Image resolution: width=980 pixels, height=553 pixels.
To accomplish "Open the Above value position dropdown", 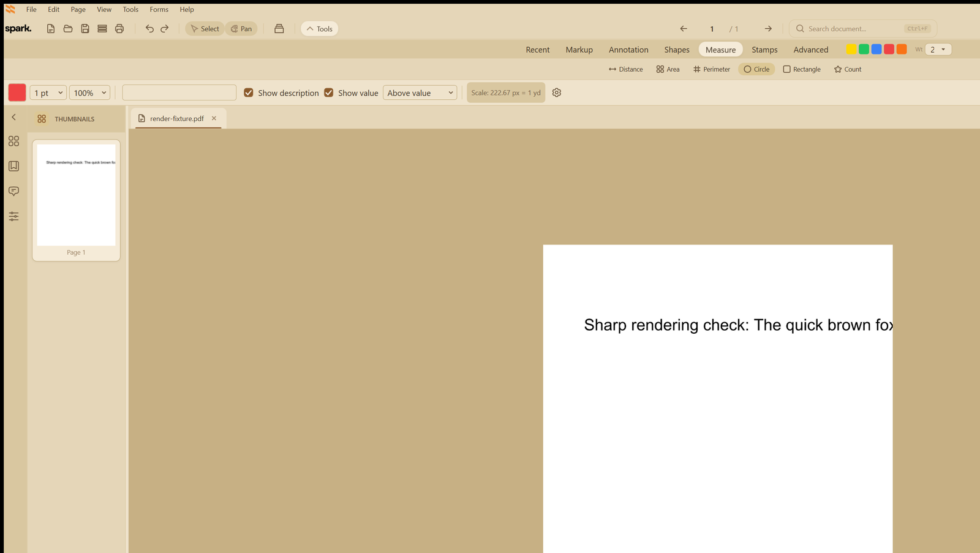I will pos(420,92).
